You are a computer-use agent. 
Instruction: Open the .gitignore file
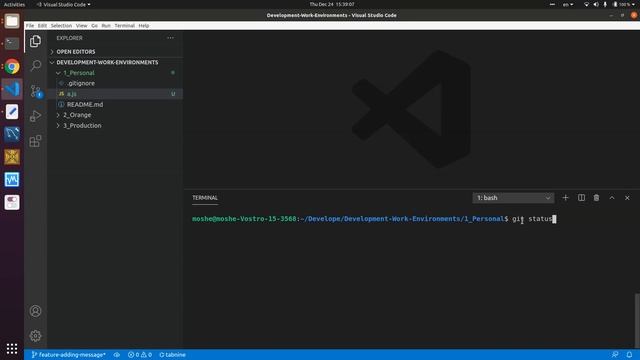115,83
